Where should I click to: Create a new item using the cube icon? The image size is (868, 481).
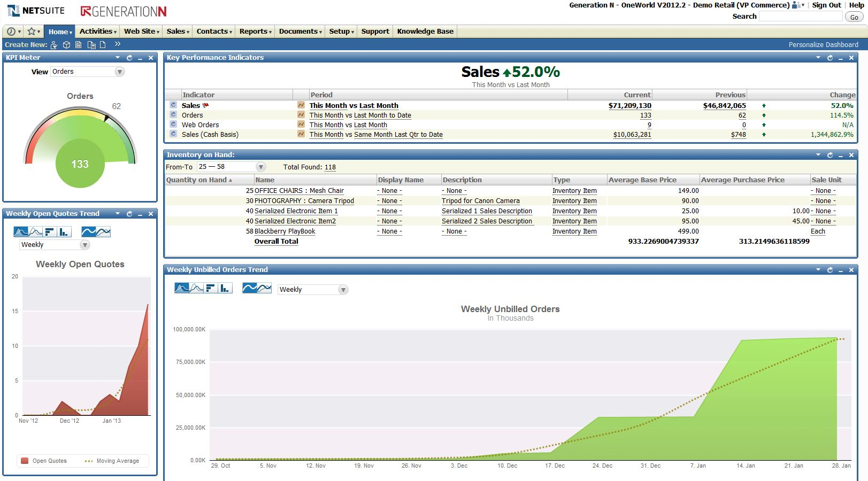66,45
